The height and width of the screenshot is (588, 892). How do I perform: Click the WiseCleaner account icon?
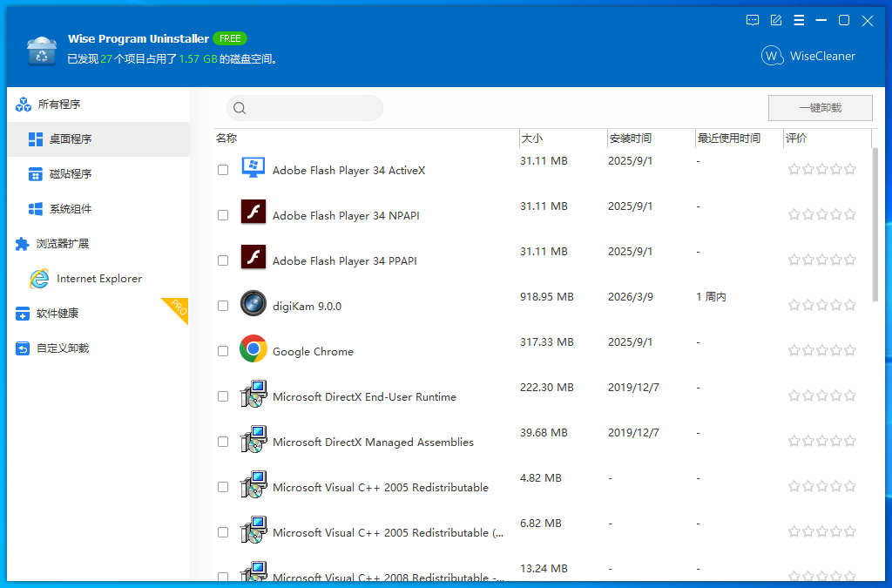(x=772, y=55)
